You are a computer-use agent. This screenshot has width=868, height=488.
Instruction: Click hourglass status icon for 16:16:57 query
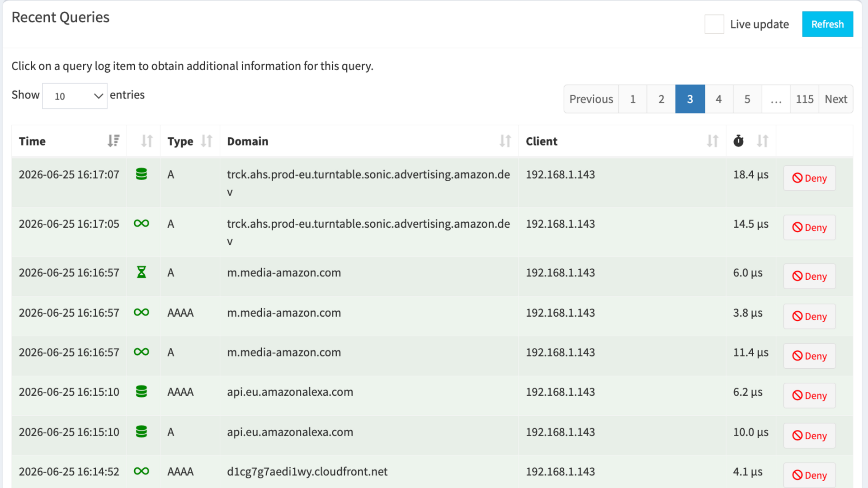coord(142,272)
